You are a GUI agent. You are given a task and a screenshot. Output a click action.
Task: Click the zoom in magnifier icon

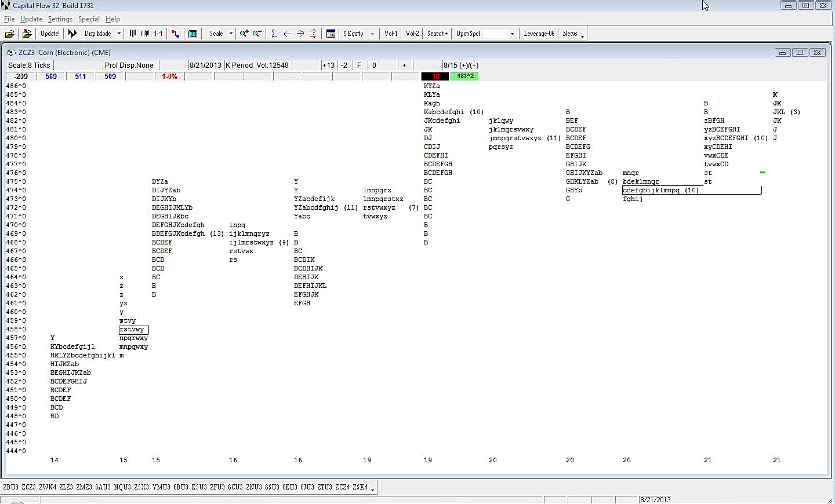244,34
